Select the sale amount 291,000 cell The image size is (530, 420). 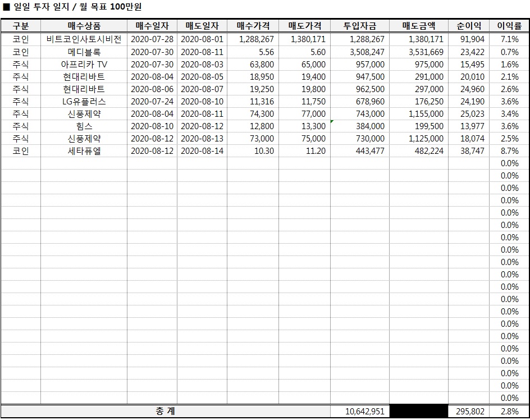[419, 77]
